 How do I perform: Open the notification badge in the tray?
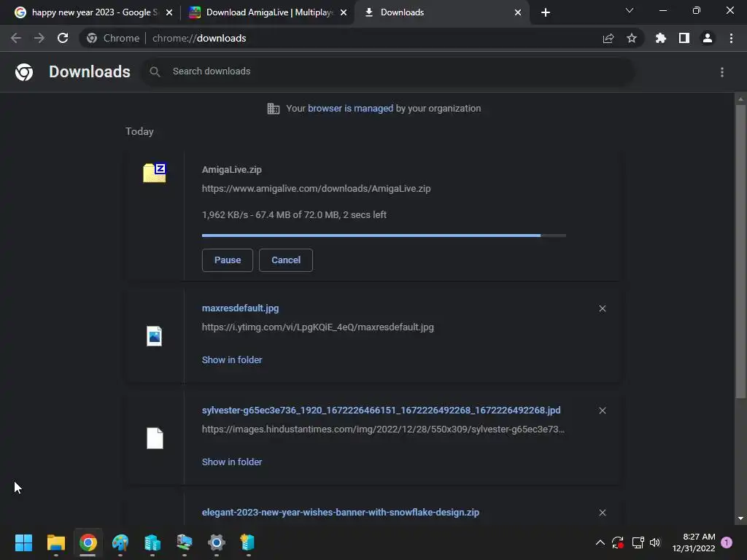pyautogui.click(x=727, y=542)
